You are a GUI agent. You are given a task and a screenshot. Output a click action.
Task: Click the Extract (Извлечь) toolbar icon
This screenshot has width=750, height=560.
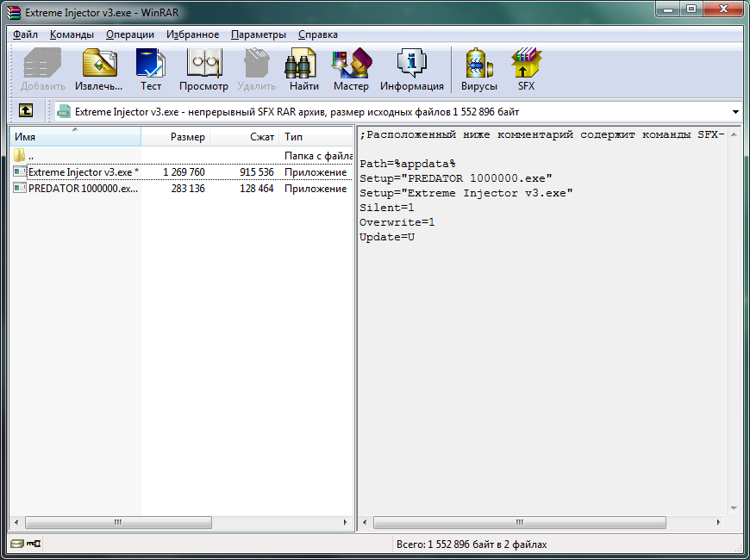99,70
